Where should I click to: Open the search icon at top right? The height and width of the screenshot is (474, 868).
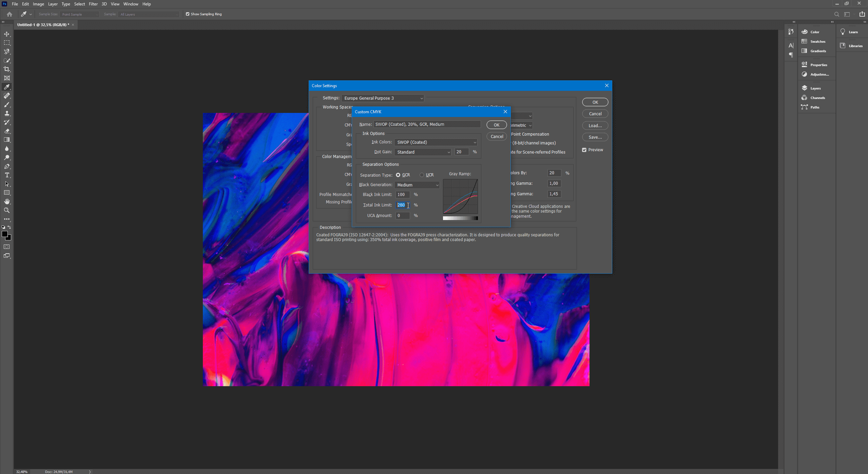[x=836, y=14]
